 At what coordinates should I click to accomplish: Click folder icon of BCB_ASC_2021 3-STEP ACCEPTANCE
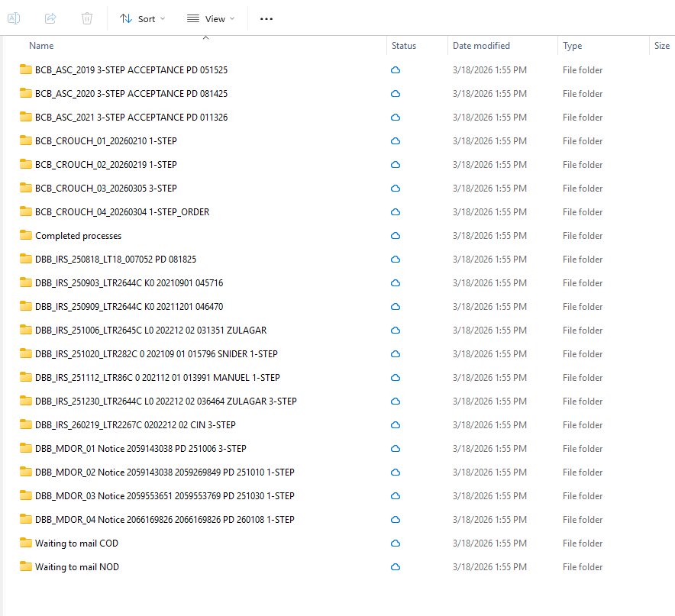26,117
